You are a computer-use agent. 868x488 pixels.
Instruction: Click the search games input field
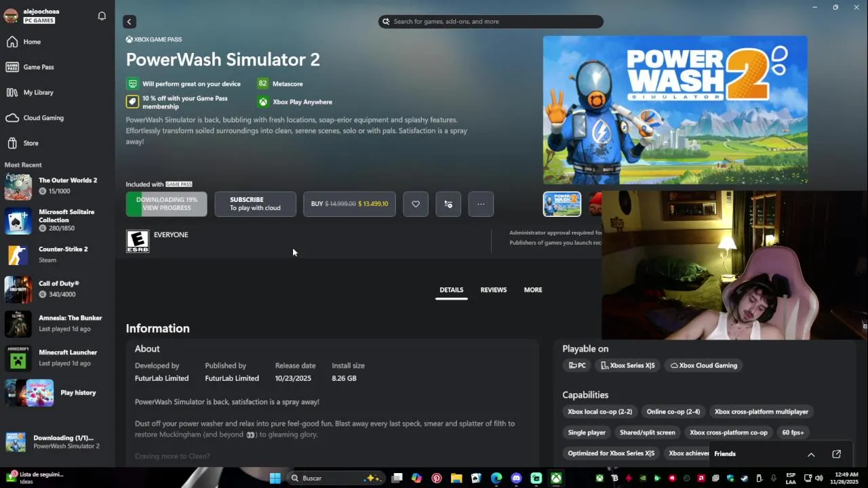click(x=491, y=22)
